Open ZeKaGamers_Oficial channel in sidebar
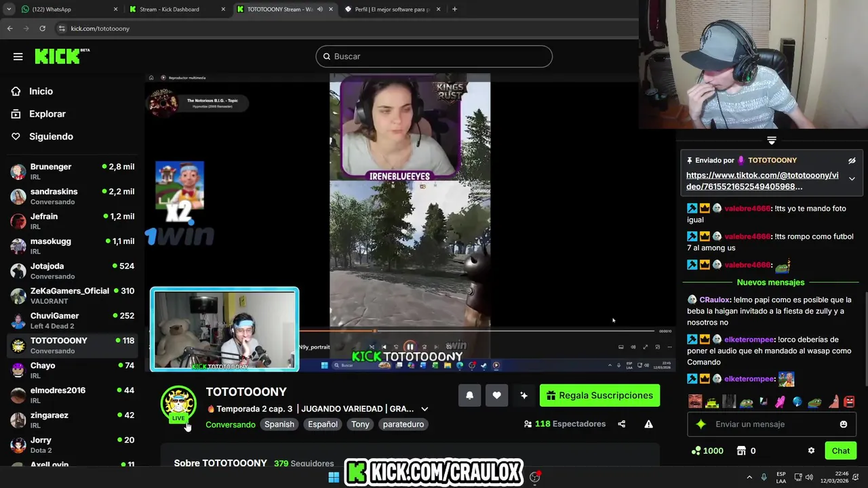The height and width of the screenshot is (488, 868). tap(73, 296)
